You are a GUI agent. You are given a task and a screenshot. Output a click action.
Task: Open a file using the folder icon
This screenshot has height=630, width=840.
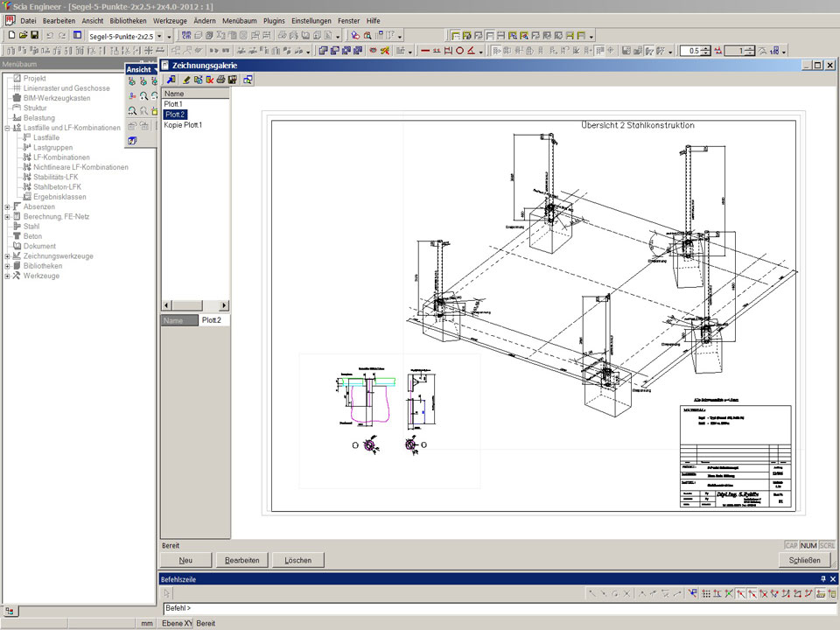tap(24, 36)
